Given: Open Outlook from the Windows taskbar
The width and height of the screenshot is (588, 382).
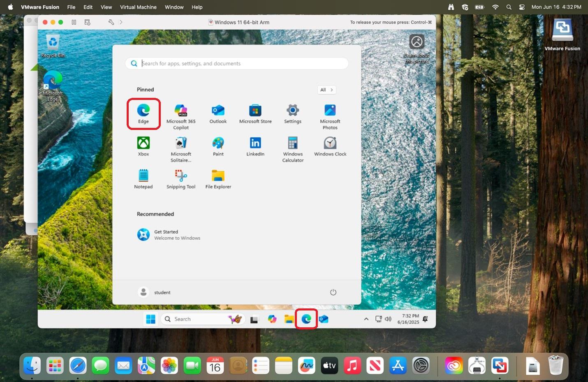Looking at the screenshot, I should pyautogui.click(x=324, y=319).
